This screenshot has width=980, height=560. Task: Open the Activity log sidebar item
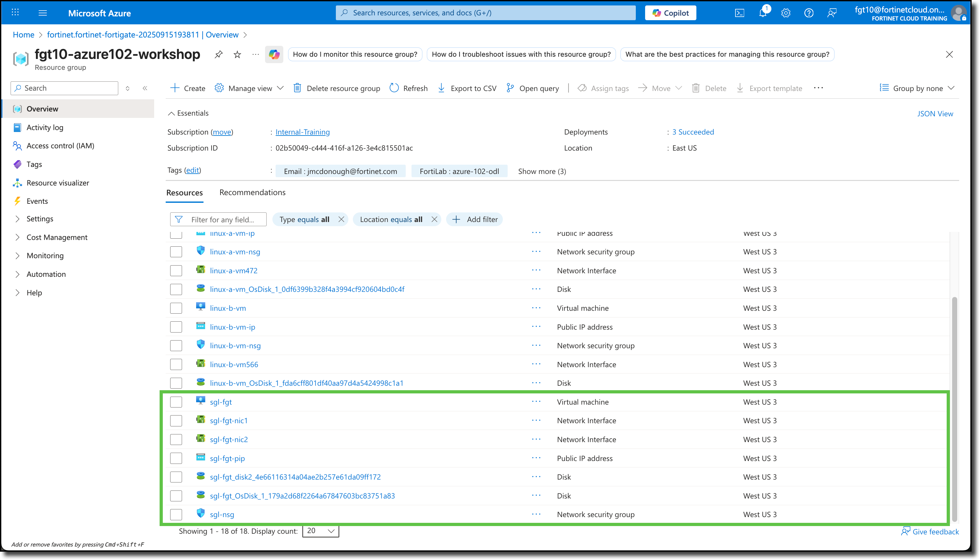45,127
